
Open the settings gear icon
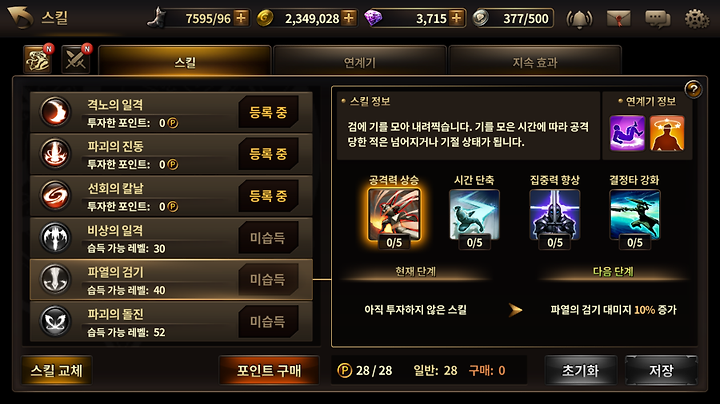(x=697, y=19)
